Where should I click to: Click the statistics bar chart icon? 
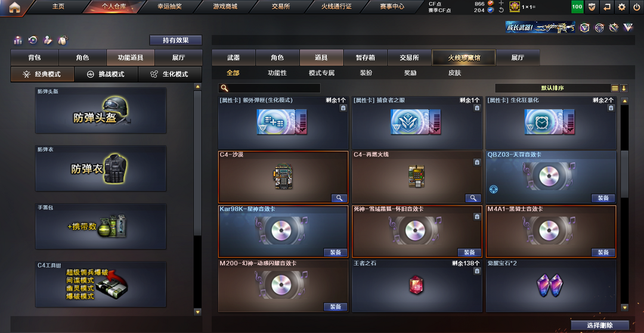click(x=18, y=40)
